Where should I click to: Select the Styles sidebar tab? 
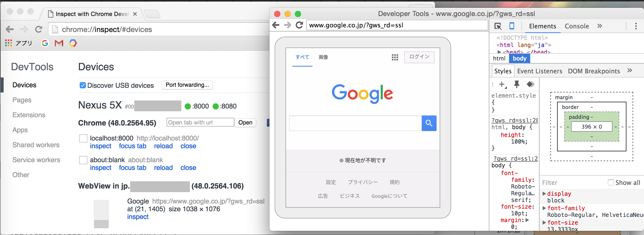click(503, 71)
